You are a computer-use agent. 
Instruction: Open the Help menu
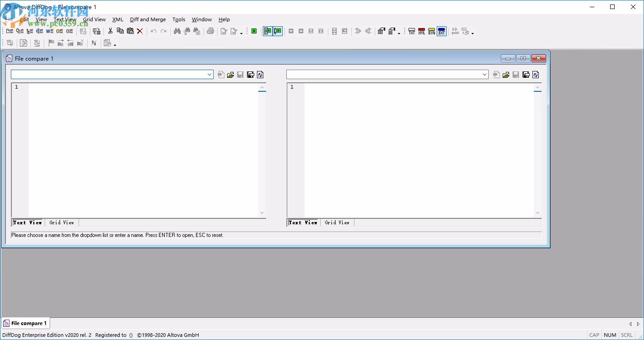[224, 19]
